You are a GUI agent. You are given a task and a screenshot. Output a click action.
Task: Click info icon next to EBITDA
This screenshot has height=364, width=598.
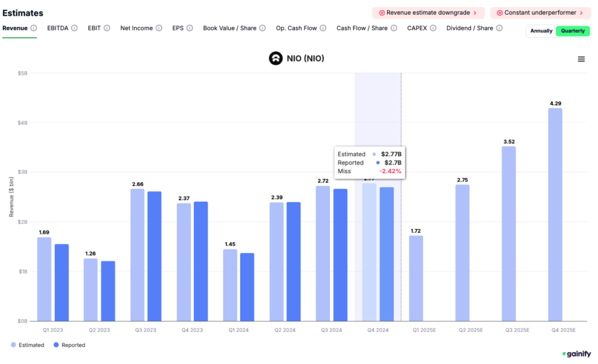tap(74, 28)
